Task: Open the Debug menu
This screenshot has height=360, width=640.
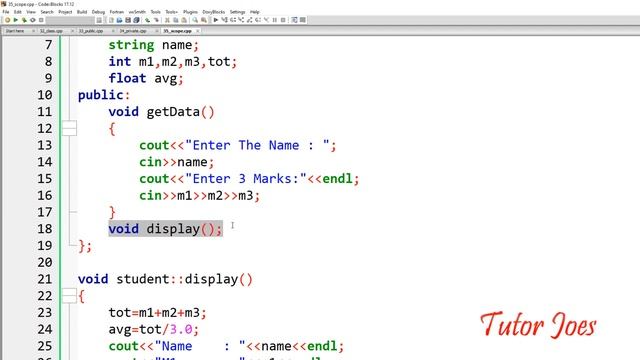Action: click(98, 12)
